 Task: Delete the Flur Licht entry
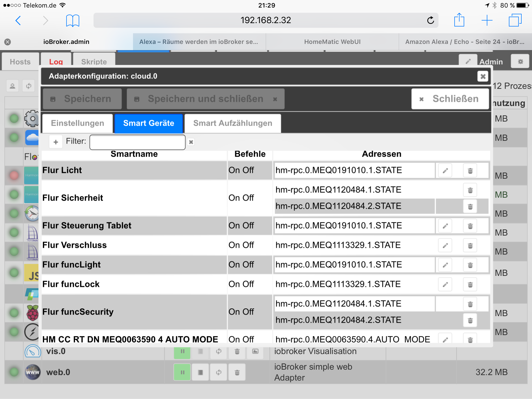coord(470,171)
